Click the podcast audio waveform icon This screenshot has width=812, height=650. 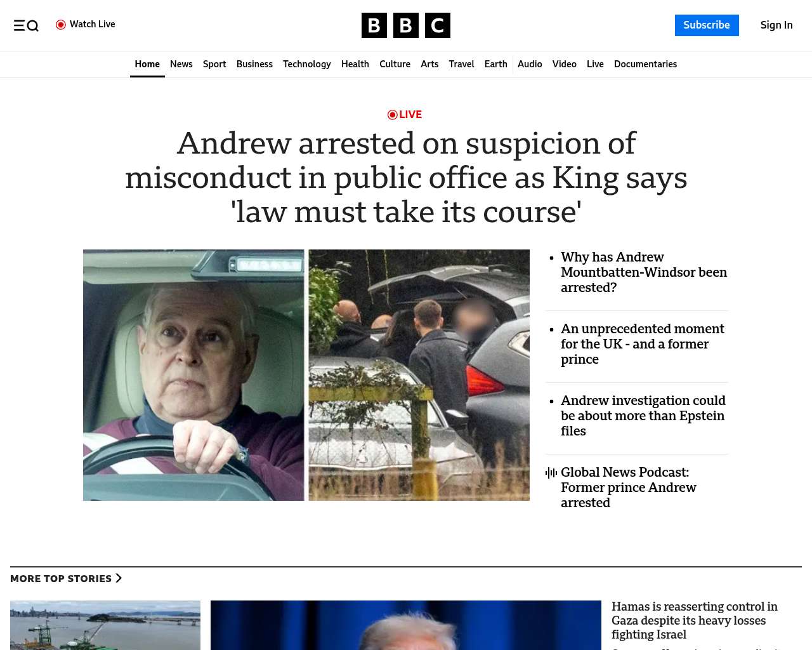click(x=551, y=472)
